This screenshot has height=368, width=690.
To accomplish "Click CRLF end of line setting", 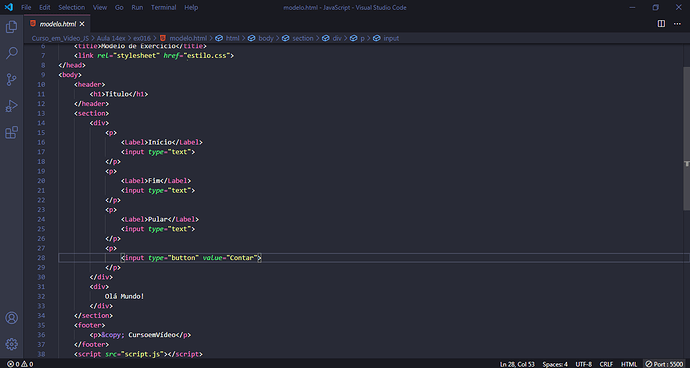I will [x=606, y=364].
